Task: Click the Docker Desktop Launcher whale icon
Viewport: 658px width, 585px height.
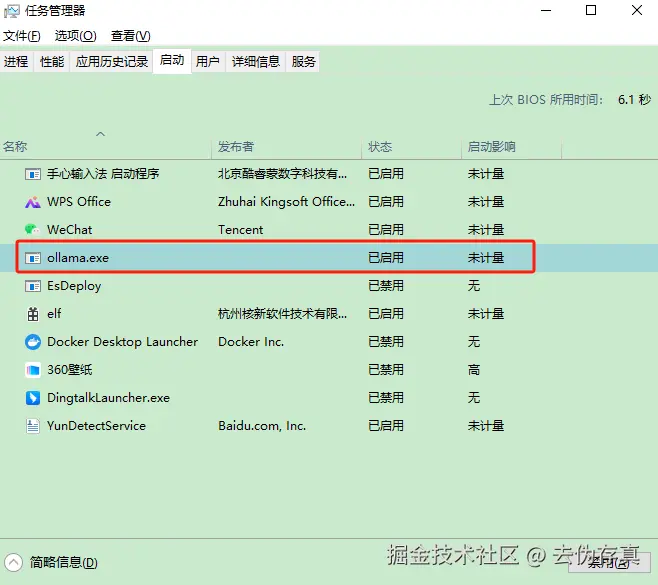Action: (x=33, y=342)
